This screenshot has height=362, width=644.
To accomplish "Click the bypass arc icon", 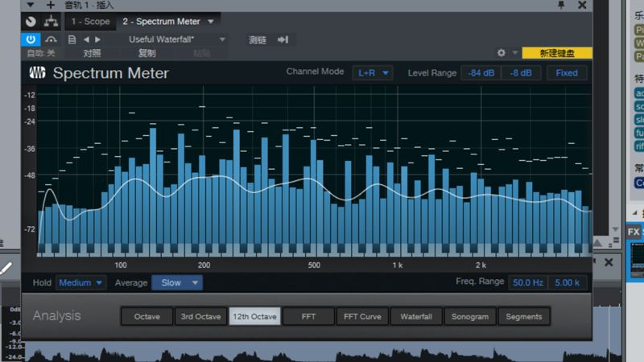I will [52, 39].
